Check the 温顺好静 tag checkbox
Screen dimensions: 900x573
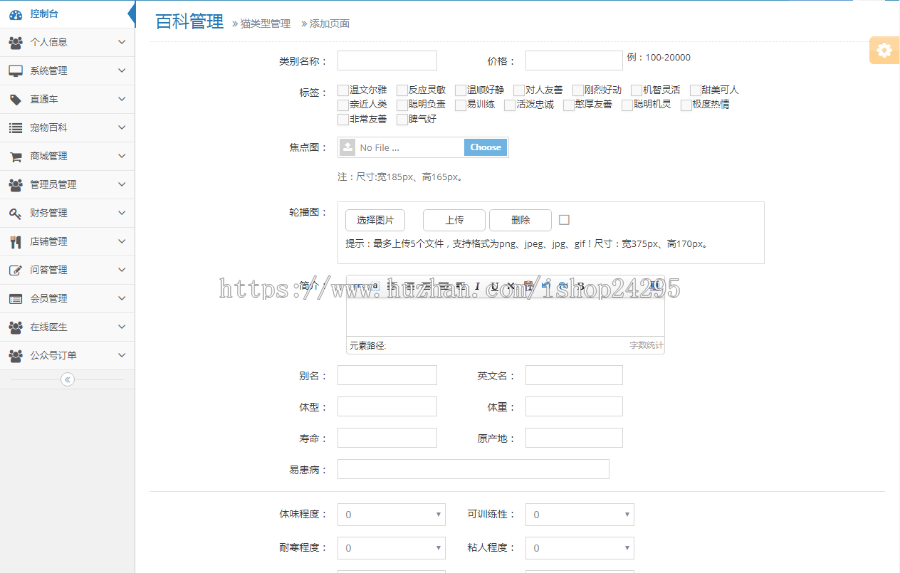click(x=460, y=90)
